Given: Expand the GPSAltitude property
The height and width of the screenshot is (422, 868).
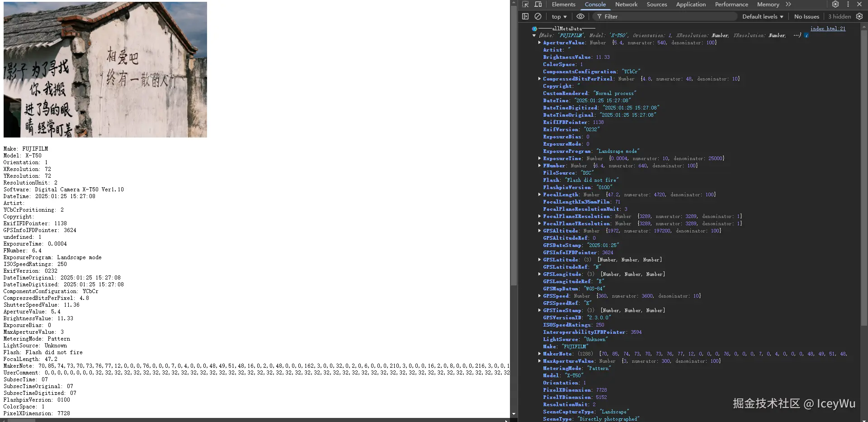Looking at the screenshot, I should pos(539,231).
